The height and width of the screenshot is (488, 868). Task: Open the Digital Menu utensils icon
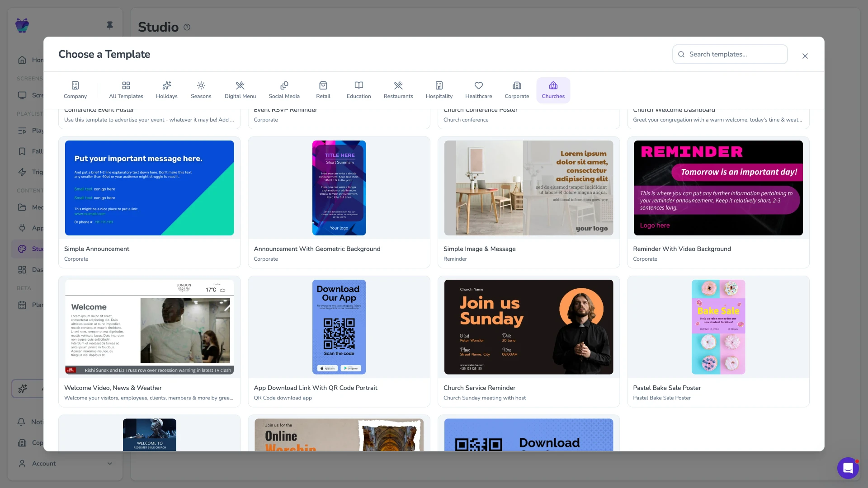coord(240,85)
